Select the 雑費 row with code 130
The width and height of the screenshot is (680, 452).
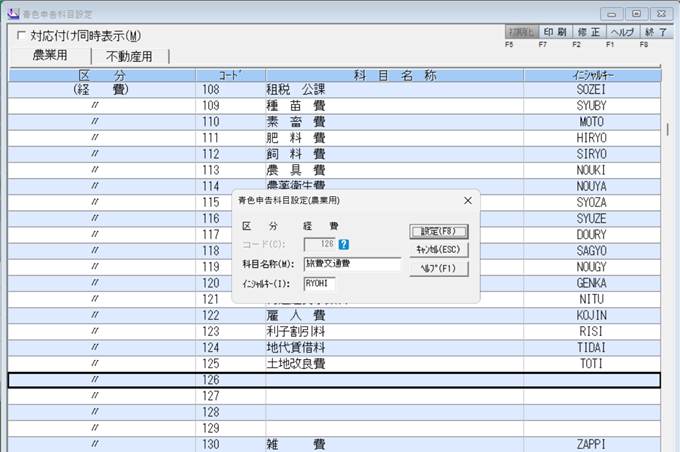pyautogui.click(x=334, y=445)
